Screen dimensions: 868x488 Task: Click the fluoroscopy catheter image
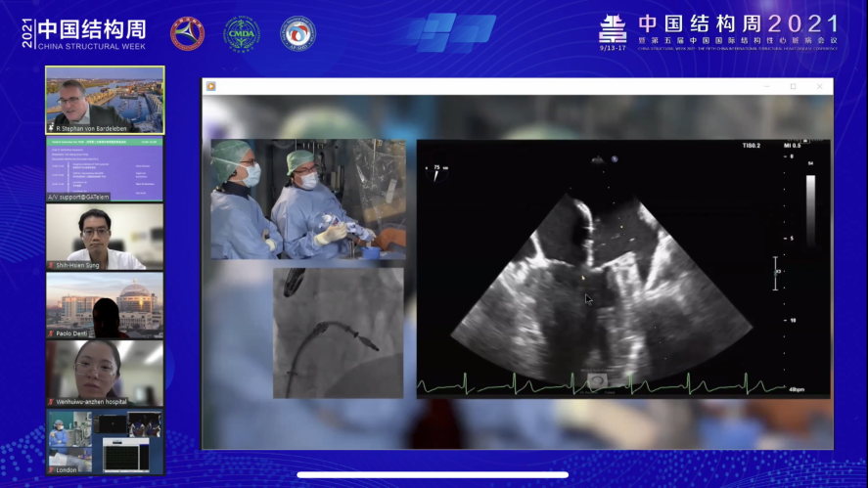pyautogui.click(x=339, y=333)
